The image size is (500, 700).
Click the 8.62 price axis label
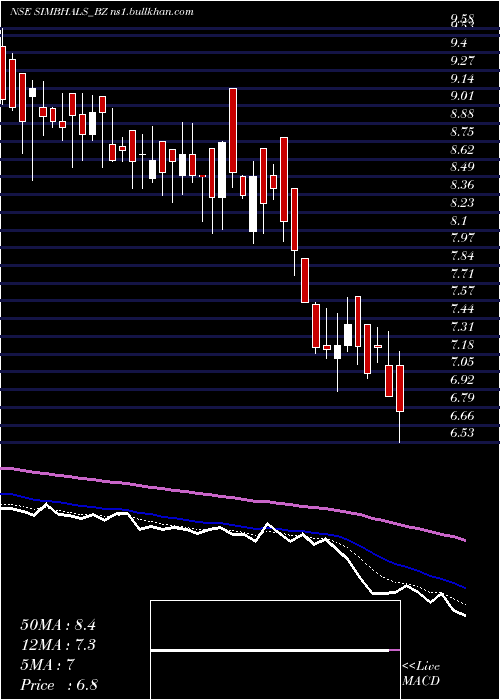462,149
